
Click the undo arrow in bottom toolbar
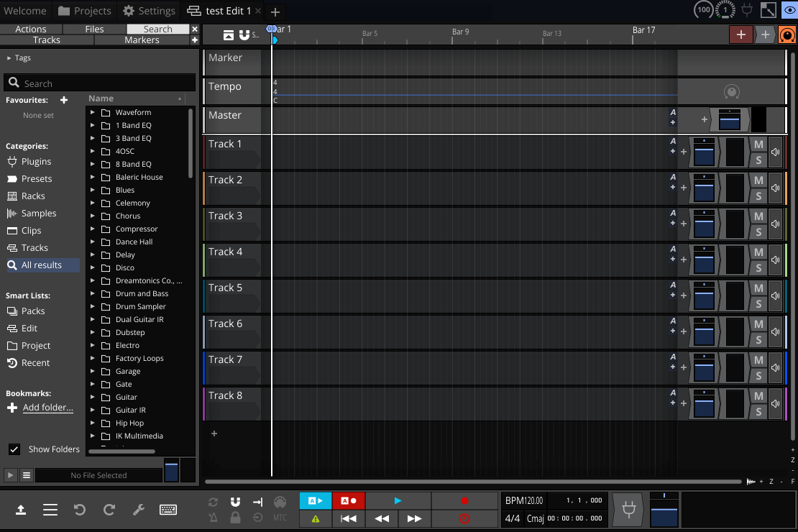point(80,510)
